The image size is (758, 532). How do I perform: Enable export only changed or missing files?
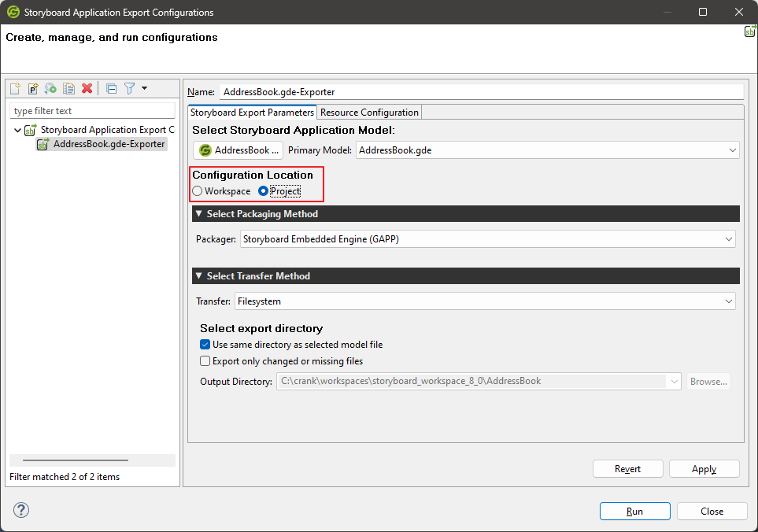click(x=205, y=360)
